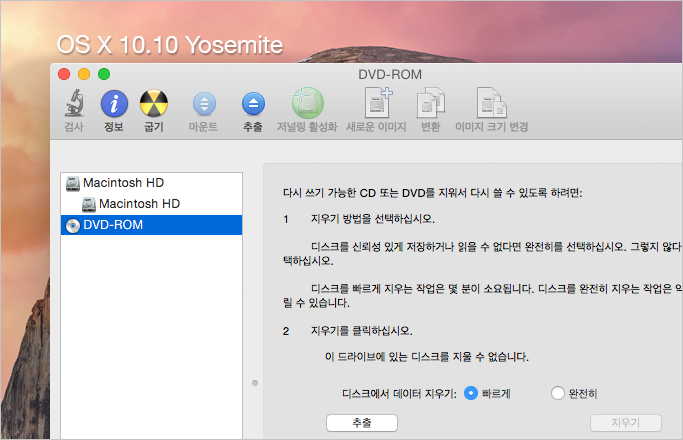683x440 pixels.
Task: Click the 저널링 활성화 toolbar icon
Action: tap(308, 103)
